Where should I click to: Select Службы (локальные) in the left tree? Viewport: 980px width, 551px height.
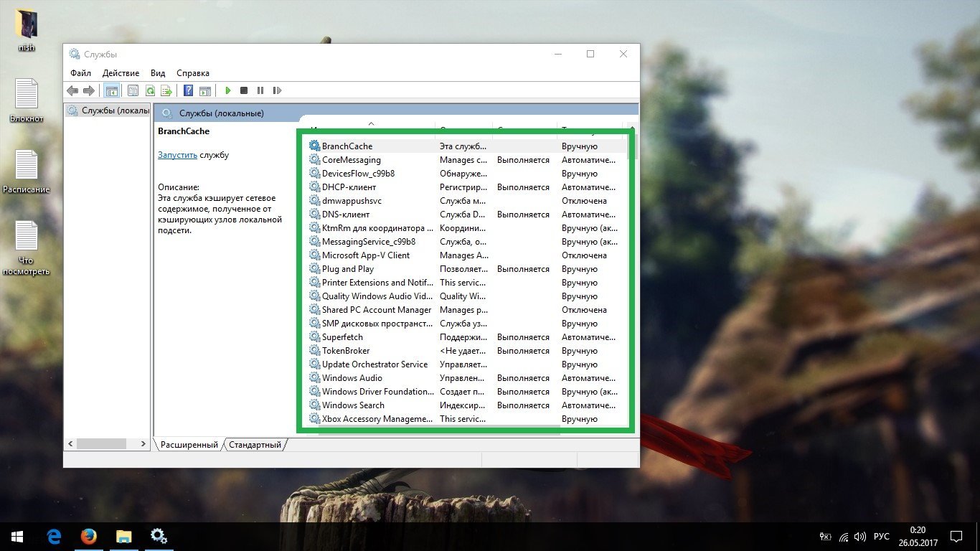click(x=108, y=110)
